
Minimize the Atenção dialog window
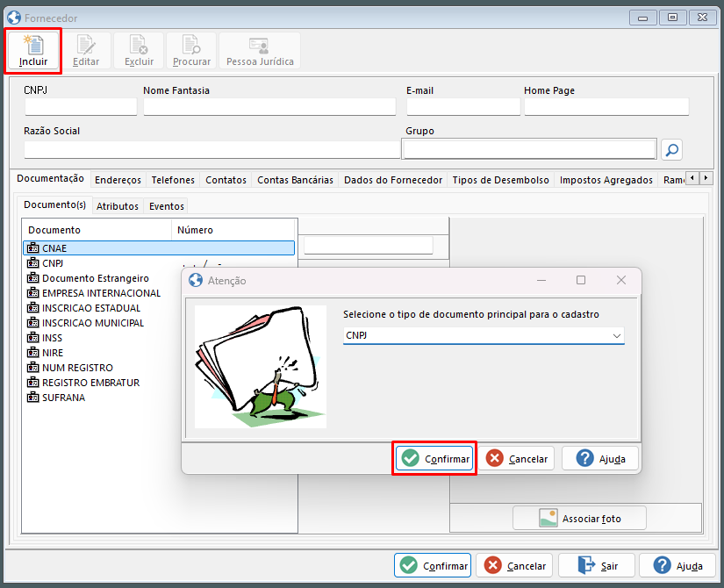pos(541,280)
